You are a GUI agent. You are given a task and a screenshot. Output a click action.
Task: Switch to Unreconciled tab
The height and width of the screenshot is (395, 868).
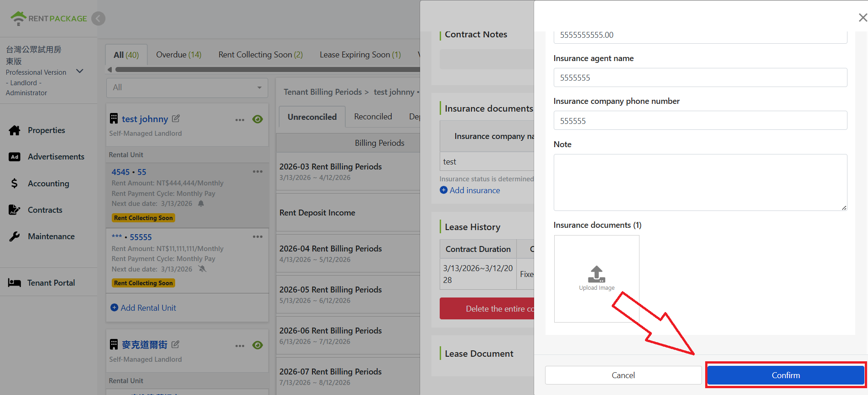click(x=312, y=117)
